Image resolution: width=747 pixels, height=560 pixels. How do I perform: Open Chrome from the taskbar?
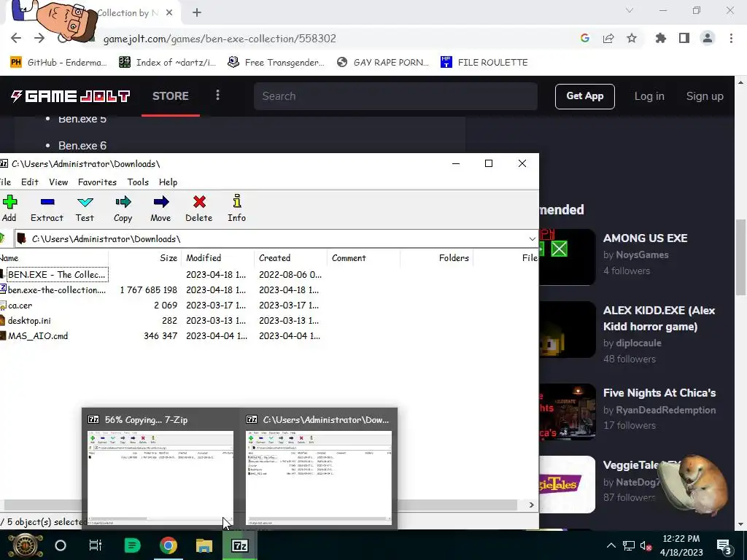[x=169, y=545]
